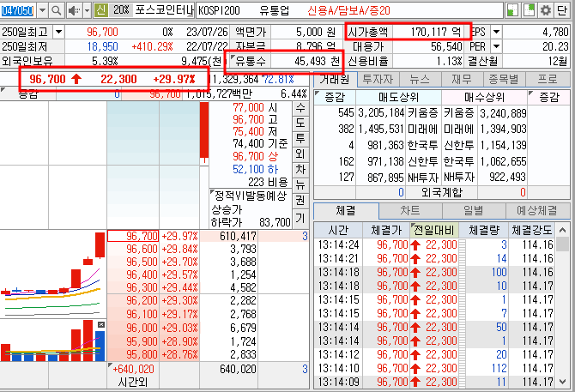Click the 유통수 label

(251, 61)
